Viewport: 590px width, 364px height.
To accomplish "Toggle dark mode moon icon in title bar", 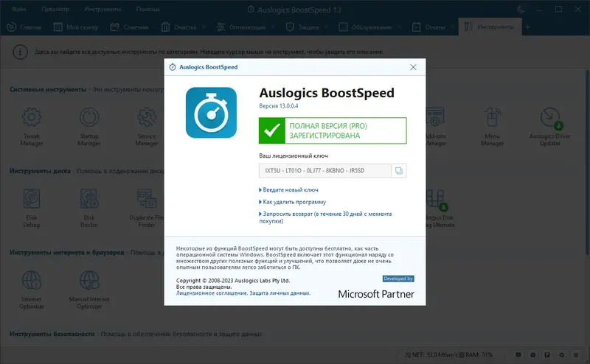I will pos(521,10).
